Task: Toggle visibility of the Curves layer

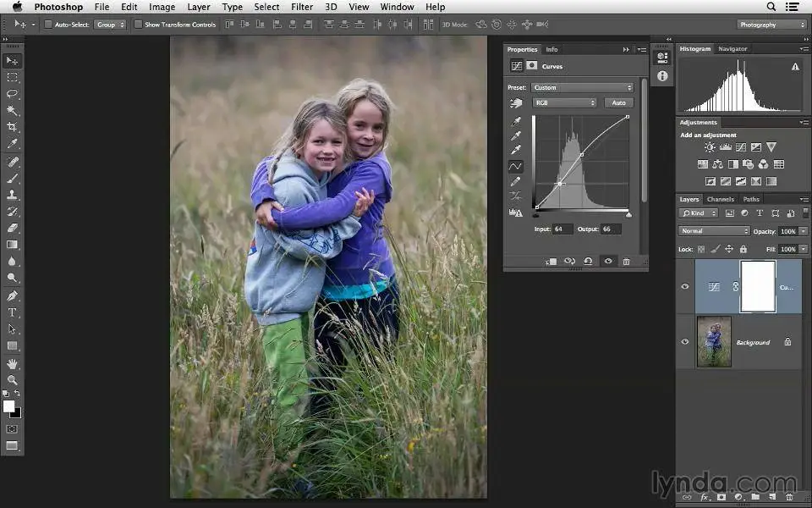Action: tap(685, 287)
